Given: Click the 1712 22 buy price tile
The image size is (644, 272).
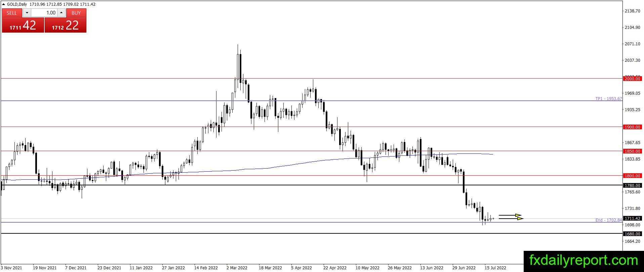Looking at the screenshot, I should coord(66,25).
